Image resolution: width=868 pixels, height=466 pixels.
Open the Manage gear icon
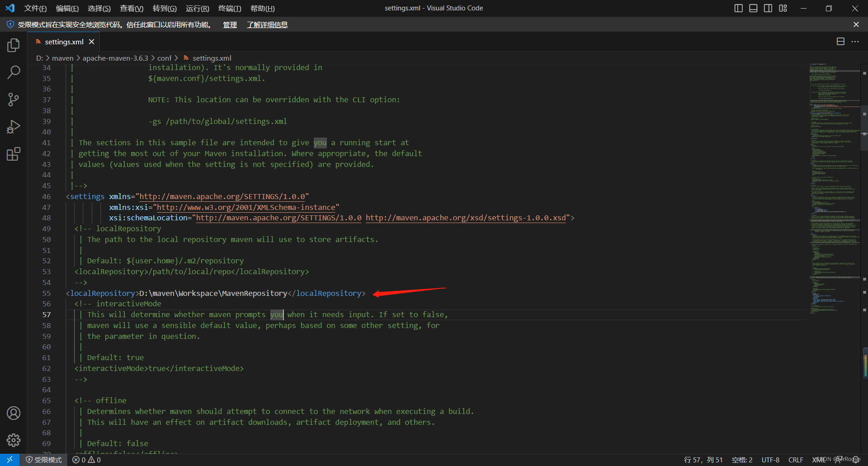(x=14, y=440)
